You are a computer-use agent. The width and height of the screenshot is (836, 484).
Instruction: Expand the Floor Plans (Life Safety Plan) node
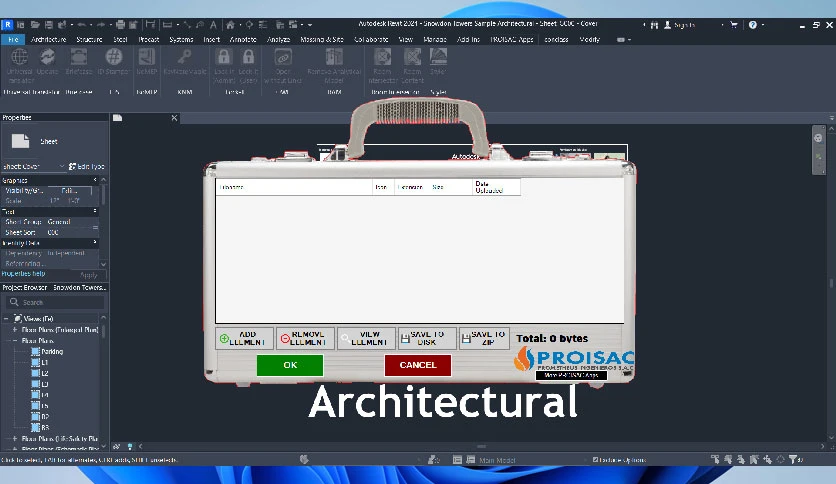click(x=15, y=438)
